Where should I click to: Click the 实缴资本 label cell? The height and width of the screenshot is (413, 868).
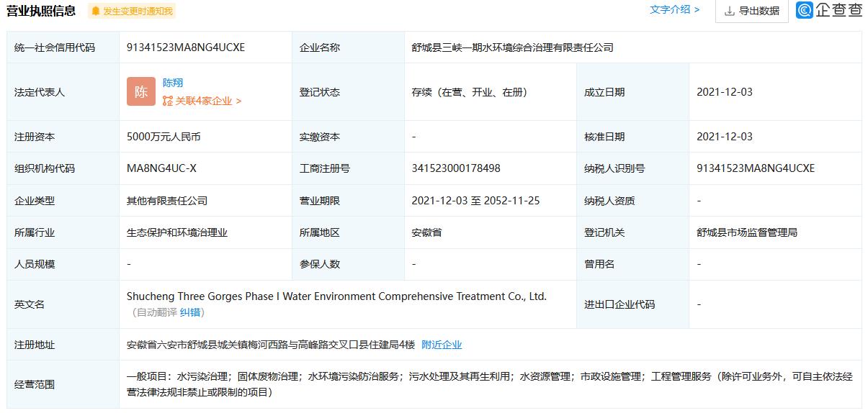(x=348, y=137)
